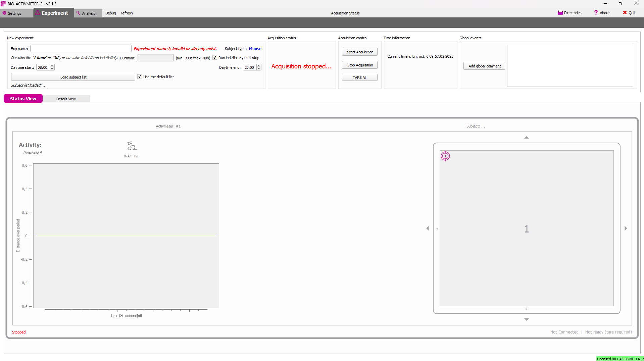The width and height of the screenshot is (644, 361).
Task: Click the pink crosshair target icon
Action: click(445, 156)
